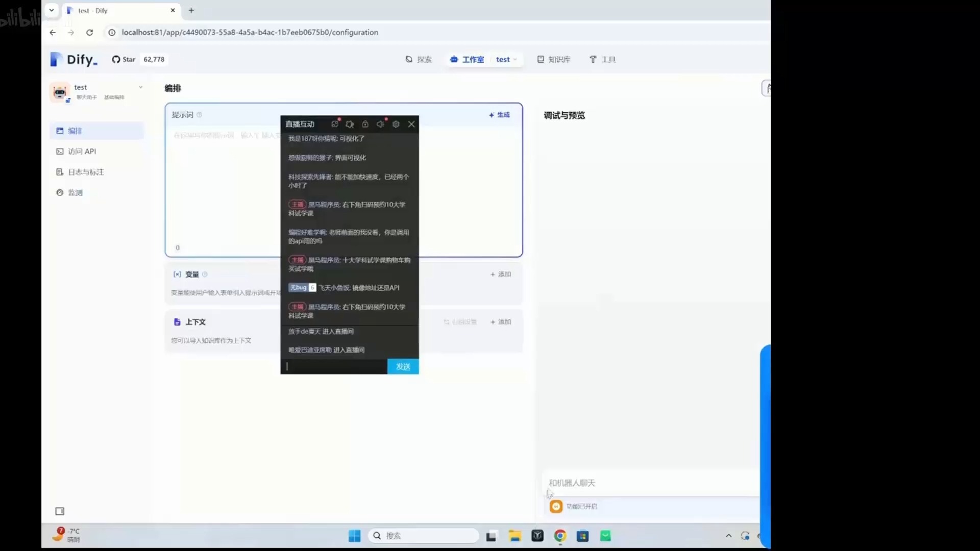
Task: Open the 工具 tab
Action: tap(602, 60)
